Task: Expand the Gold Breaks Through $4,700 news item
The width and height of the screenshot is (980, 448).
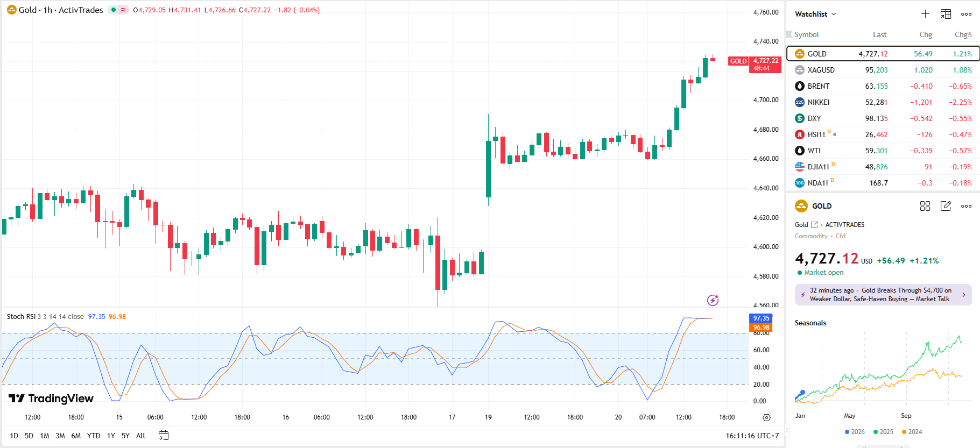Action: [883, 295]
